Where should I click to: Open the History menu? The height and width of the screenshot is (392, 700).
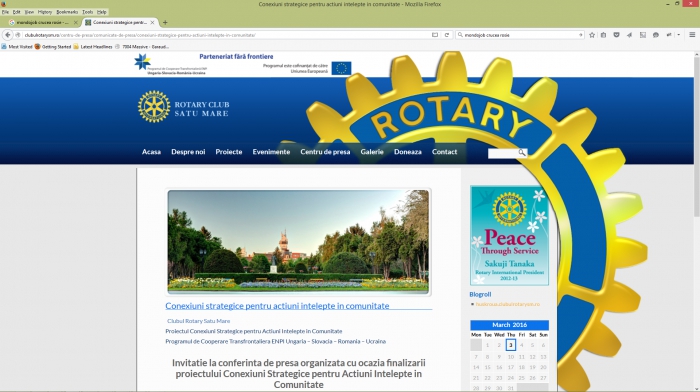[45, 12]
